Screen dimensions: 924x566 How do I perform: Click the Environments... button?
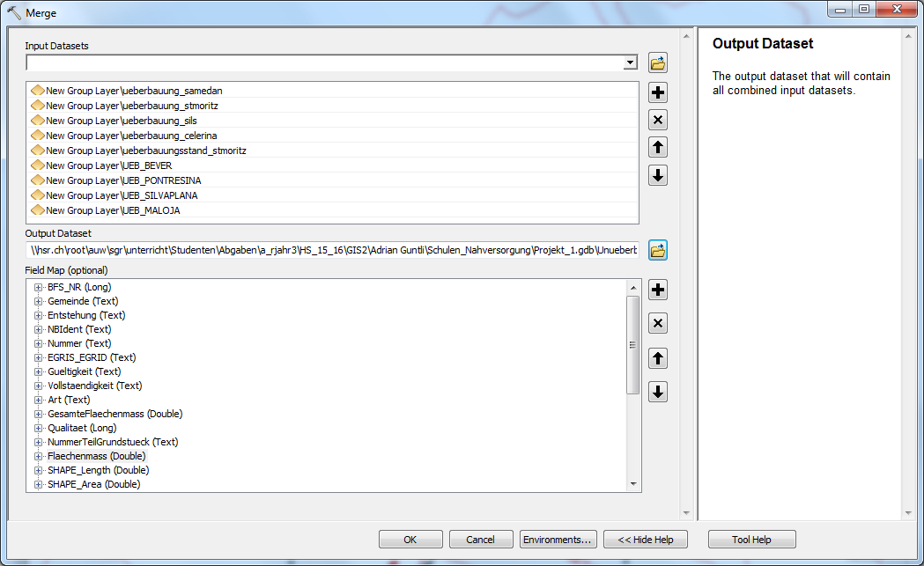[558, 540]
